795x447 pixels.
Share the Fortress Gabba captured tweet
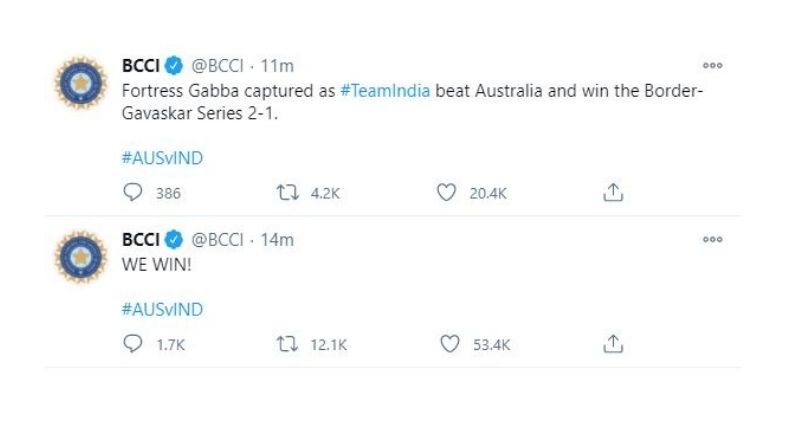(613, 193)
